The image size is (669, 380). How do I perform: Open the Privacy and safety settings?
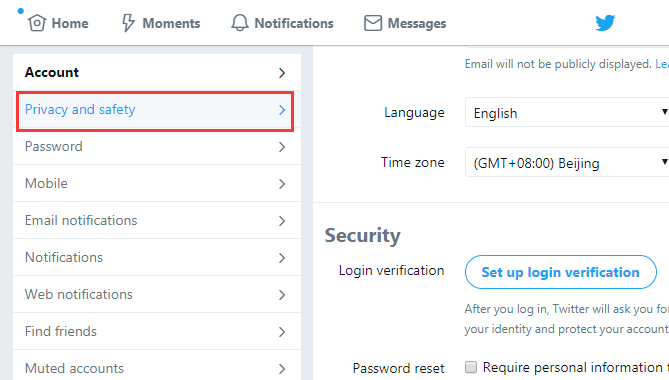point(155,110)
